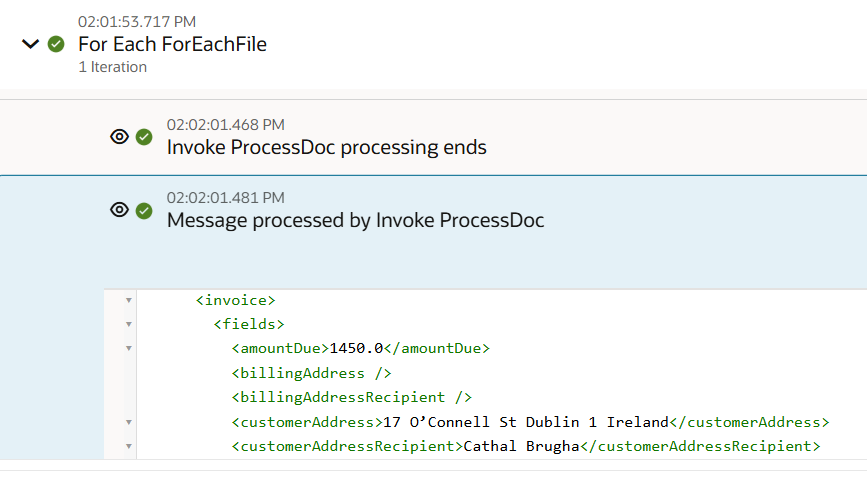Screen dimensions: 867x479
Task: Click green check beside Invoke ProcessDoc processing ends
Action: [144, 137]
